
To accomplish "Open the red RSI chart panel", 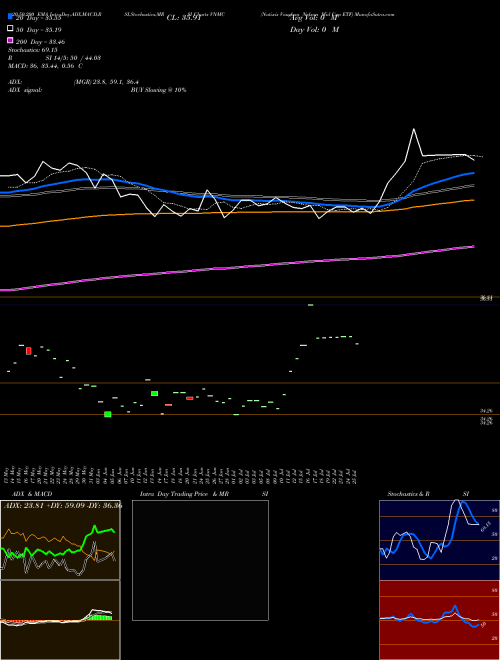I will pyautogui.click(x=439, y=620).
